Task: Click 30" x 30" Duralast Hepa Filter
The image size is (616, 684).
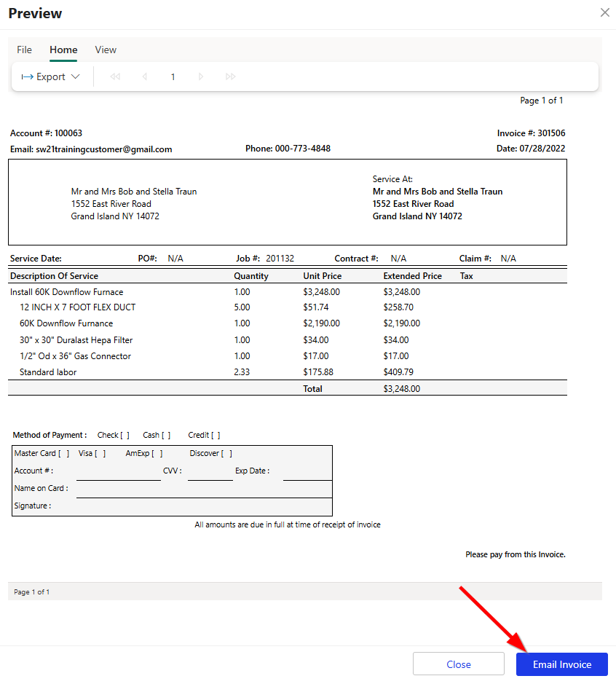Action: tap(76, 340)
